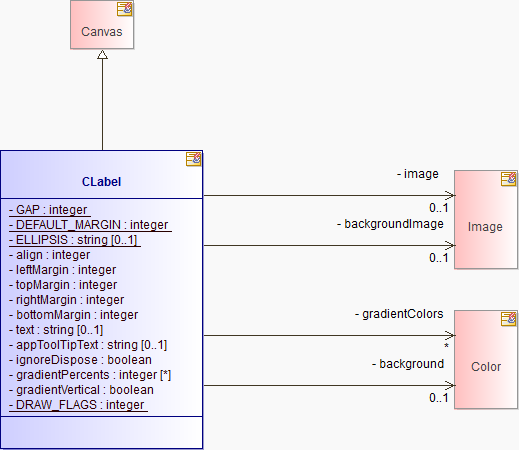Image resolution: width=519 pixels, height=450 pixels.
Task: Select the DEFAULT_MARGIN attribute
Action: pyautogui.click(x=90, y=225)
